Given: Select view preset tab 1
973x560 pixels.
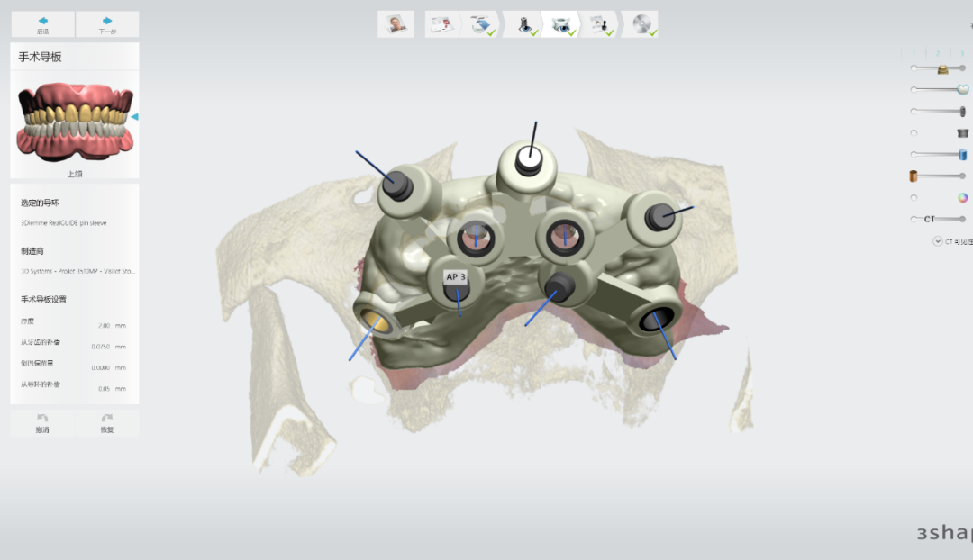Looking at the screenshot, I should pyautogui.click(x=914, y=54).
